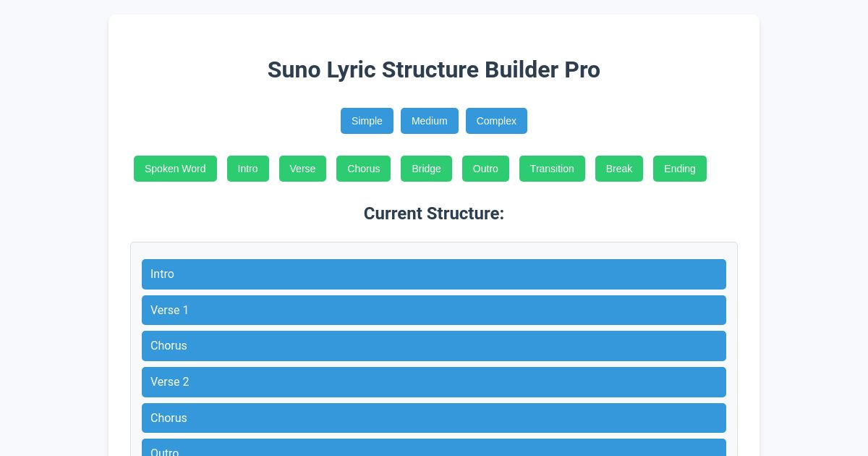
Task: Click the Verse 2 entry
Action: click(434, 382)
